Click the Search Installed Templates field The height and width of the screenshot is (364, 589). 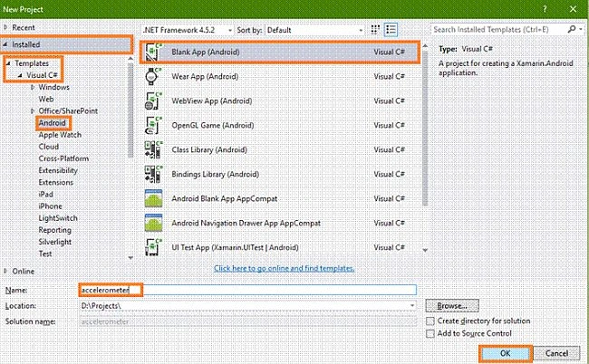click(499, 29)
